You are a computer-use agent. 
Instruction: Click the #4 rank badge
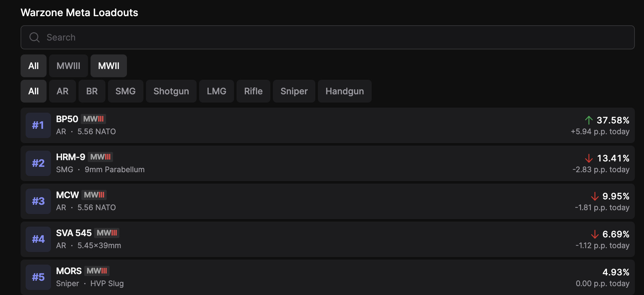pos(38,239)
